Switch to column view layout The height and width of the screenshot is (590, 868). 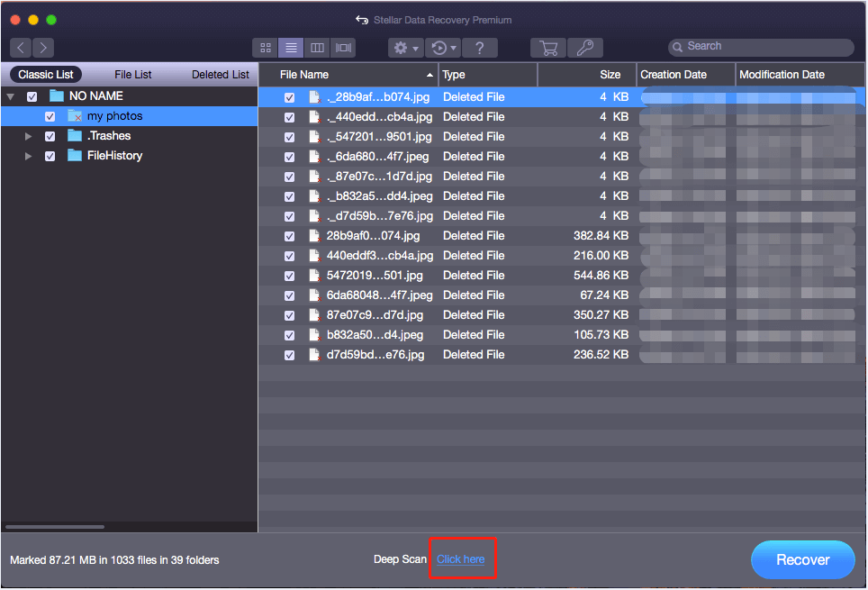click(x=317, y=48)
